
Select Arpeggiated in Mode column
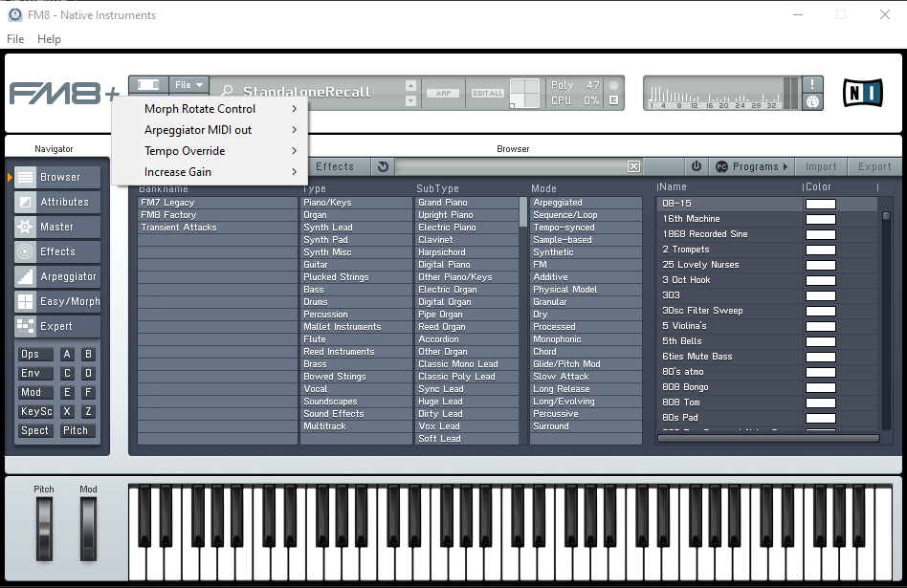pyautogui.click(x=586, y=203)
